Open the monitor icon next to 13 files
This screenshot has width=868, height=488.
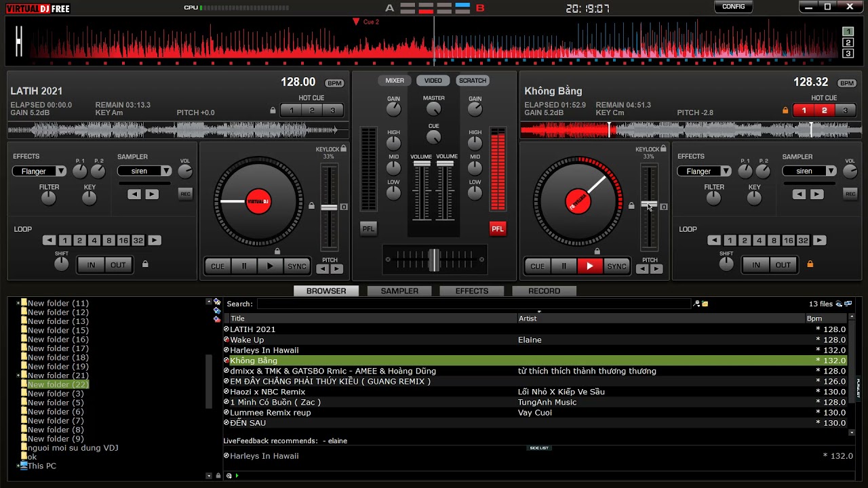(x=848, y=304)
